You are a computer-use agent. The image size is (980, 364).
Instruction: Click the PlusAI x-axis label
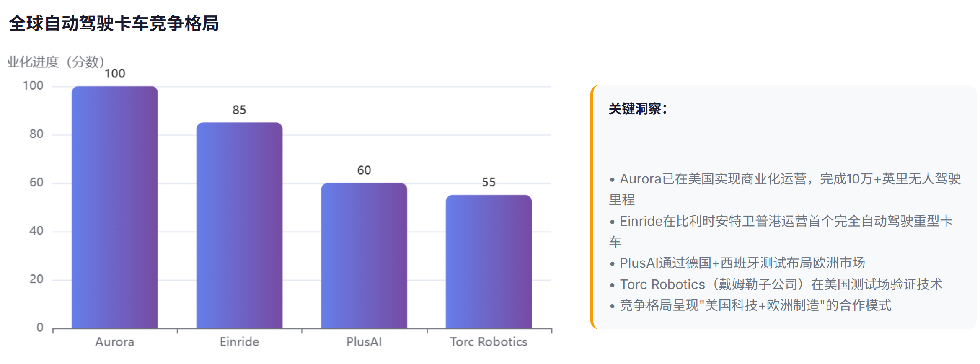click(x=364, y=342)
